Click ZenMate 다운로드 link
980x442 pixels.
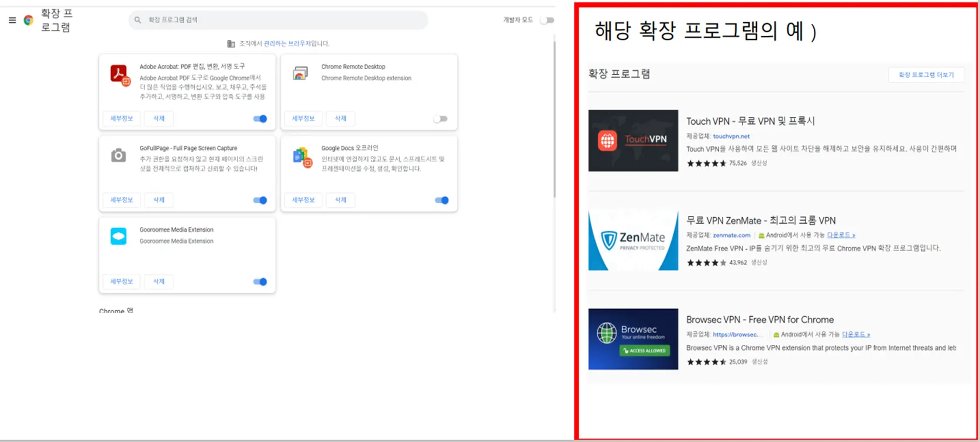coord(841,235)
